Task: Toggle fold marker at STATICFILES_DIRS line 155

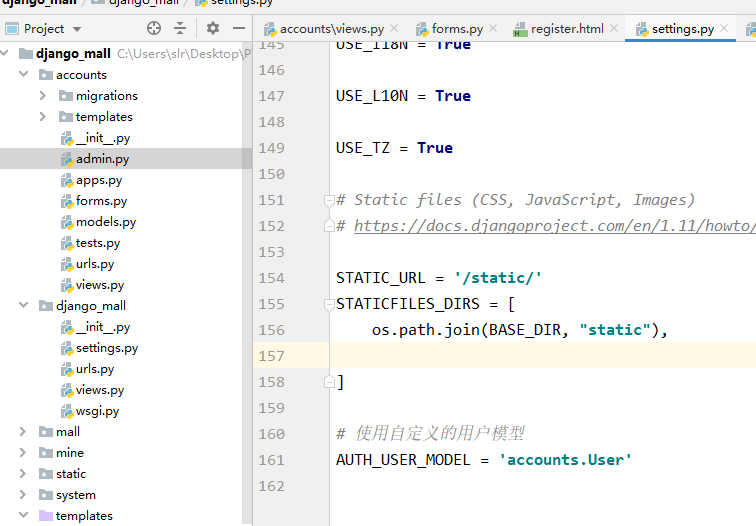Action: click(x=329, y=304)
